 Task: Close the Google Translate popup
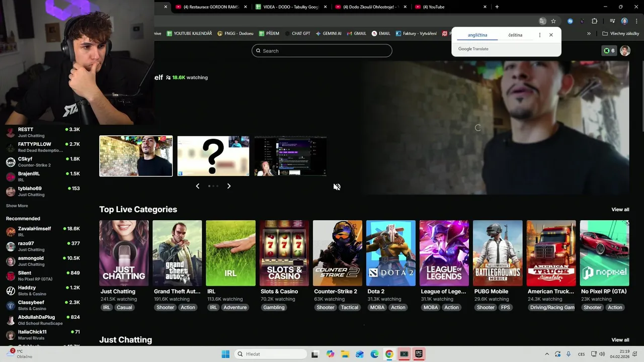(551, 35)
